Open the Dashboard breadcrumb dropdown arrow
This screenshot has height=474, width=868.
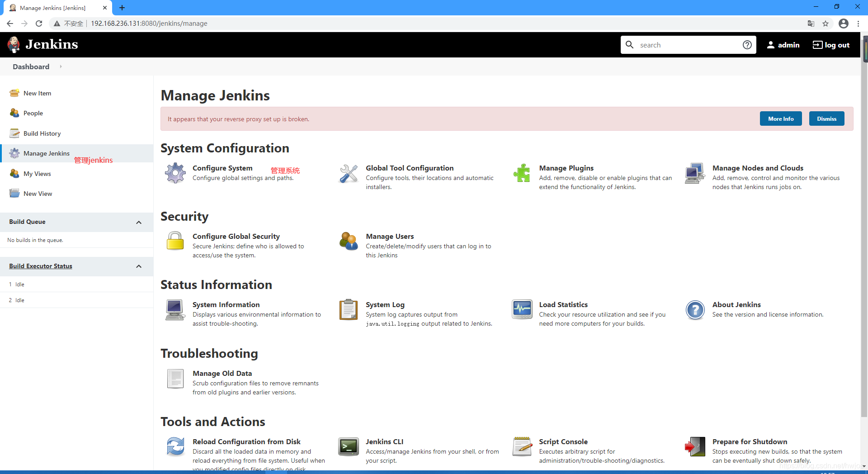coord(61,66)
